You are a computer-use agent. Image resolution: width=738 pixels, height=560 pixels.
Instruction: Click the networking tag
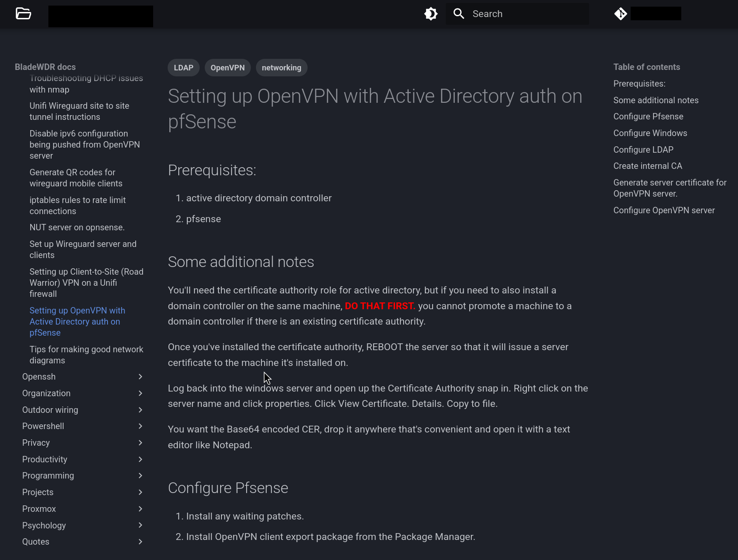point(282,67)
